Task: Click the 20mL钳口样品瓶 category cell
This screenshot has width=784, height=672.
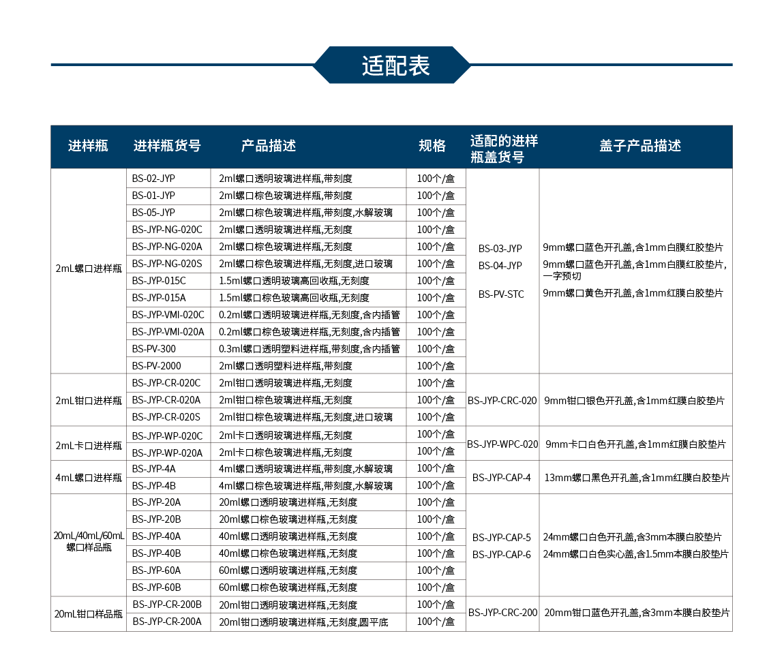Action: coord(89,613)
